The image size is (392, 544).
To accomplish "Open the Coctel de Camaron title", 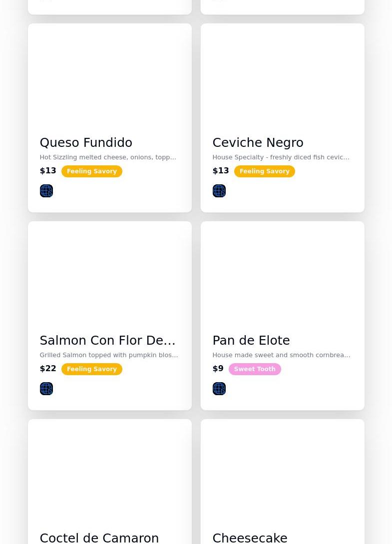I will point(99,538).
